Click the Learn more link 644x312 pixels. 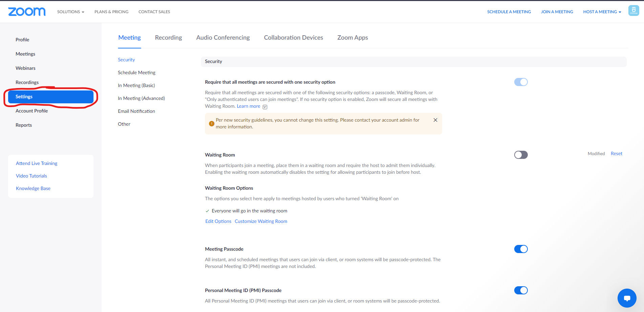[x=248, y=106]
